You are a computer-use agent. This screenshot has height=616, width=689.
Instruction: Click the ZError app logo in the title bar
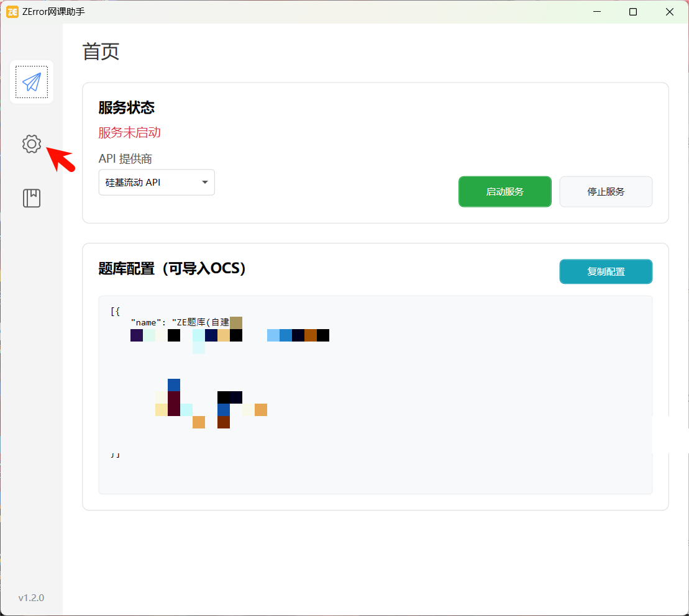[12, 11]
